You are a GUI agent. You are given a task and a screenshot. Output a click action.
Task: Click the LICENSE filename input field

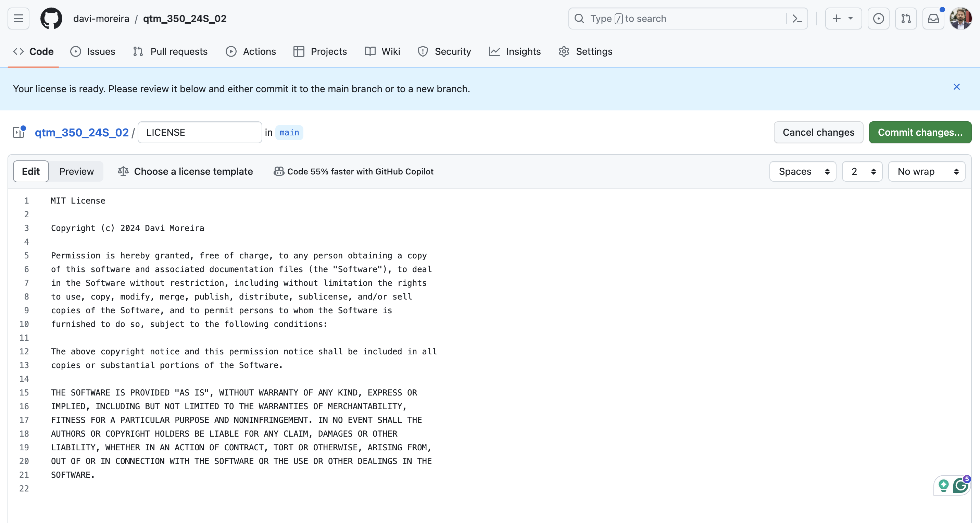coord(200,132)
